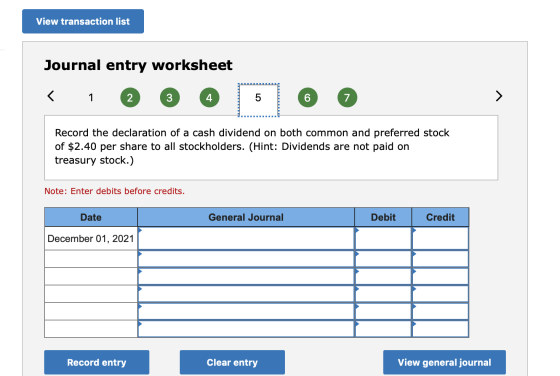The height and width of the screenshot is (376, 560).
Task: Click Clear entry button
Action: [232, 362]
